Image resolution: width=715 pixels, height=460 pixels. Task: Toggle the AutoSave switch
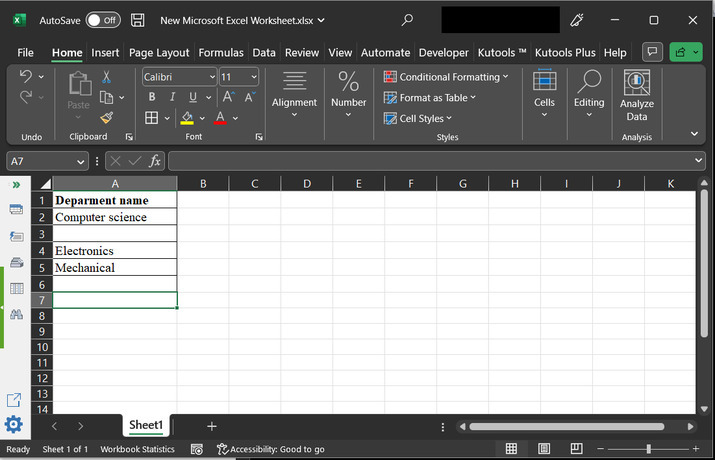click(x=103, y=20)
